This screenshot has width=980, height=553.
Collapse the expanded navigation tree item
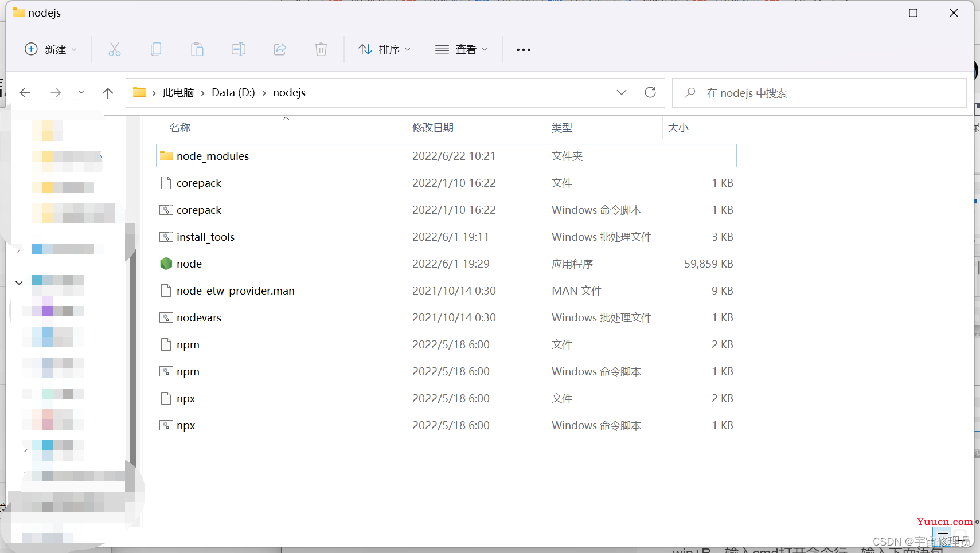tap(19, 283)
